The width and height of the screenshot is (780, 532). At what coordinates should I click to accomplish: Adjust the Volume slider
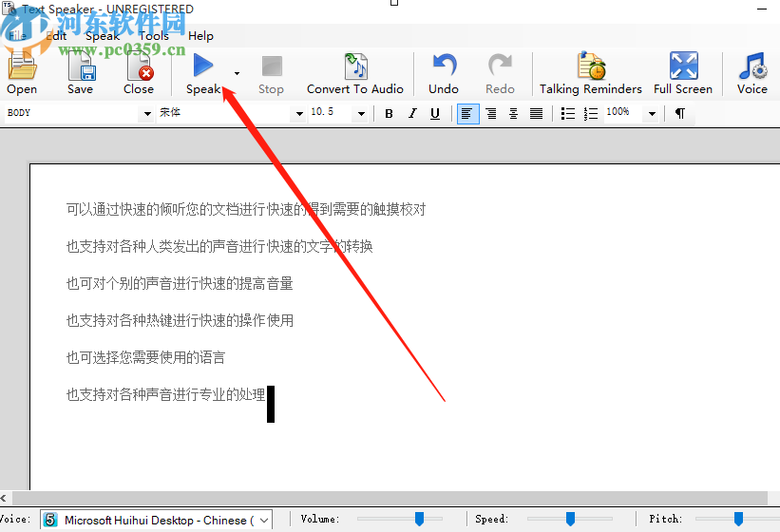click(x=419, y=519)
